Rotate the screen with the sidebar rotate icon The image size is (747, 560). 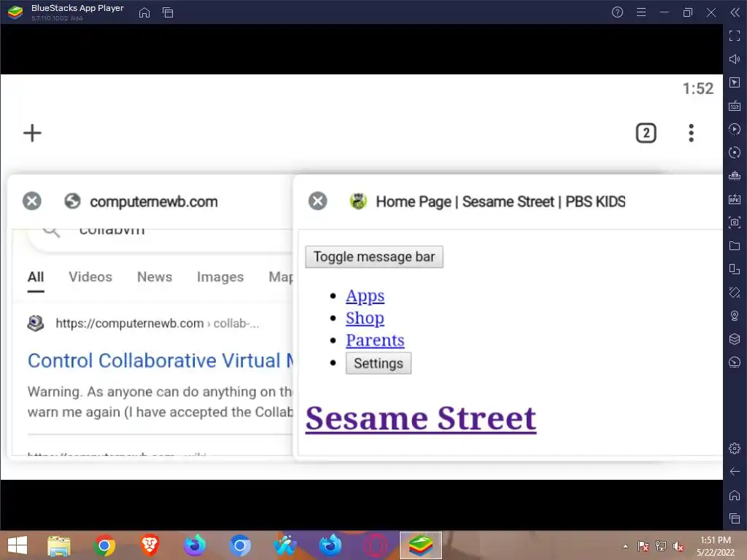tap(735, 292)
